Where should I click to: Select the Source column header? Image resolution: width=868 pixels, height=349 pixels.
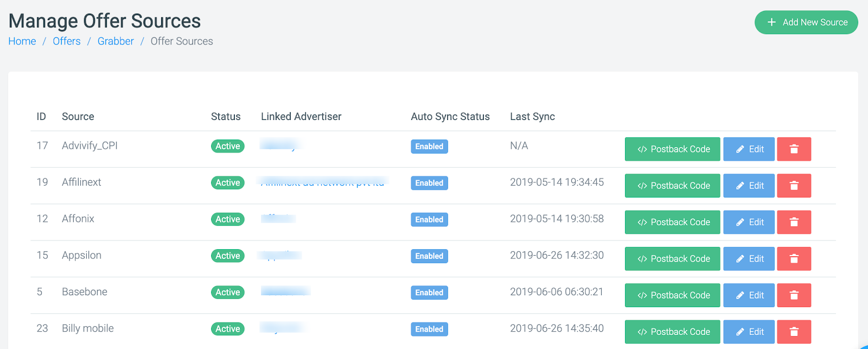[x=78, y=117]
